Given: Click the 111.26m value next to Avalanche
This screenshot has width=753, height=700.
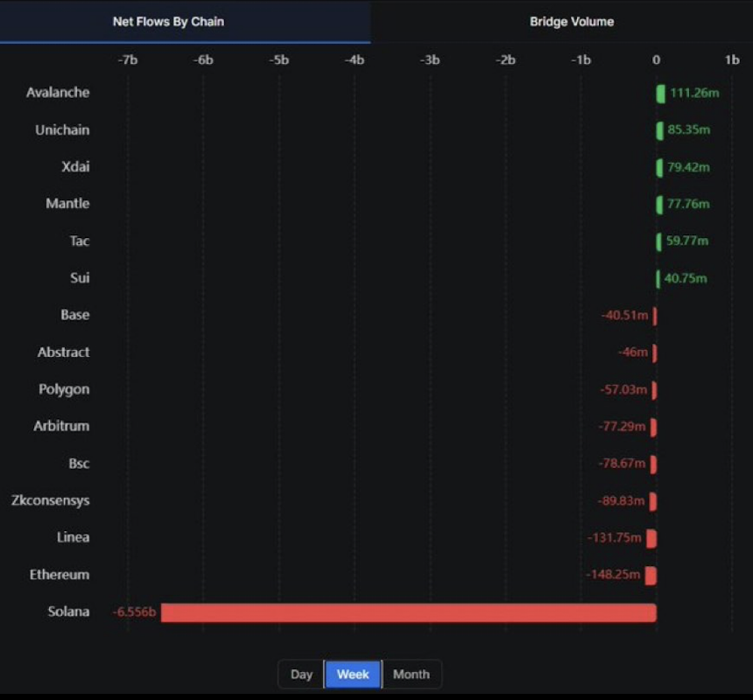Looking at the screenshot, I should [x=694, y=93].
